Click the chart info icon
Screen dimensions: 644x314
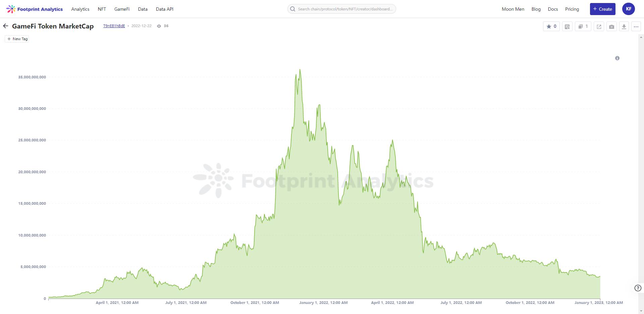coord(617,58)
